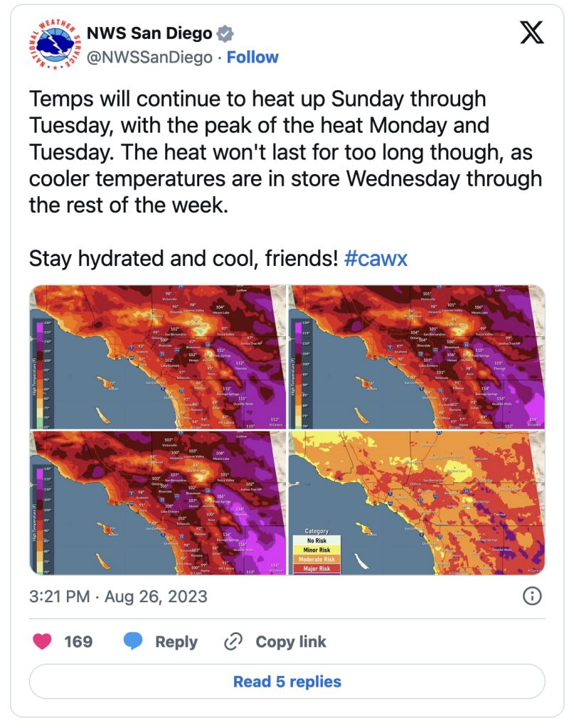Like the tweet with heart icon
Screen dimensions: 574x728
[42, 641]
